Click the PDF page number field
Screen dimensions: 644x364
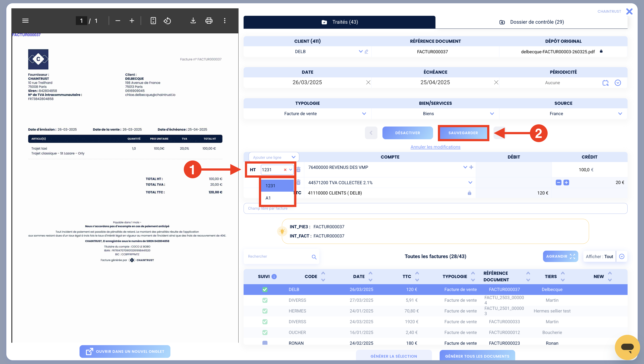pos(81,21)
